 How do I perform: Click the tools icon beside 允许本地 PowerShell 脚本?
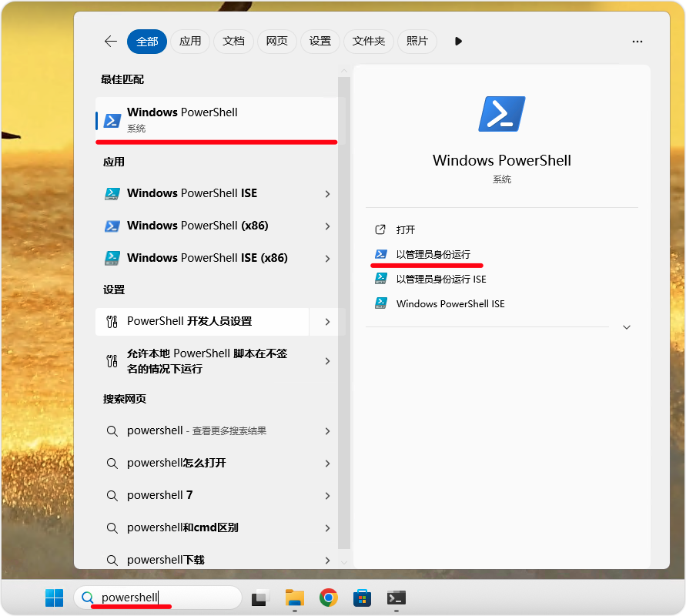(112, 361)
